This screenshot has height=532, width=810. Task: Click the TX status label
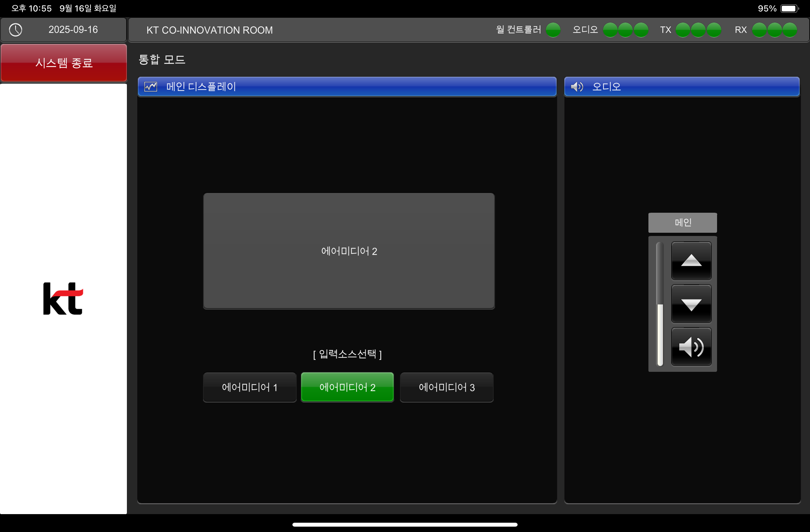[x=666, y=30]
